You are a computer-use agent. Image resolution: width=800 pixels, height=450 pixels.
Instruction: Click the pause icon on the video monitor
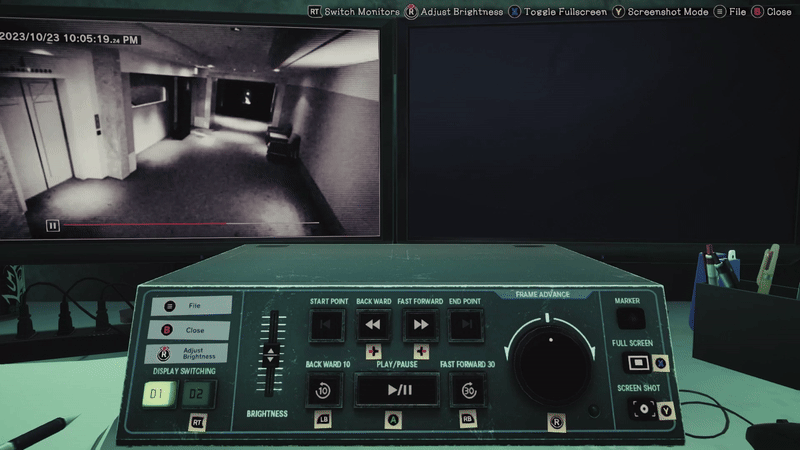tap(53, 226)
